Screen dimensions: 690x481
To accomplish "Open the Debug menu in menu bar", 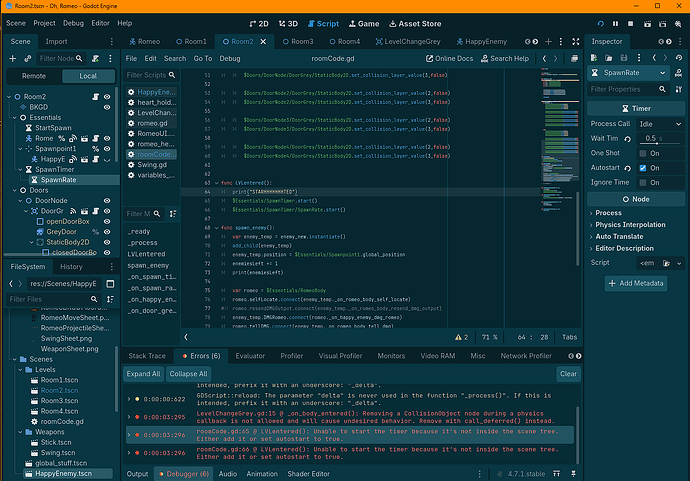I will pos(73,23).
